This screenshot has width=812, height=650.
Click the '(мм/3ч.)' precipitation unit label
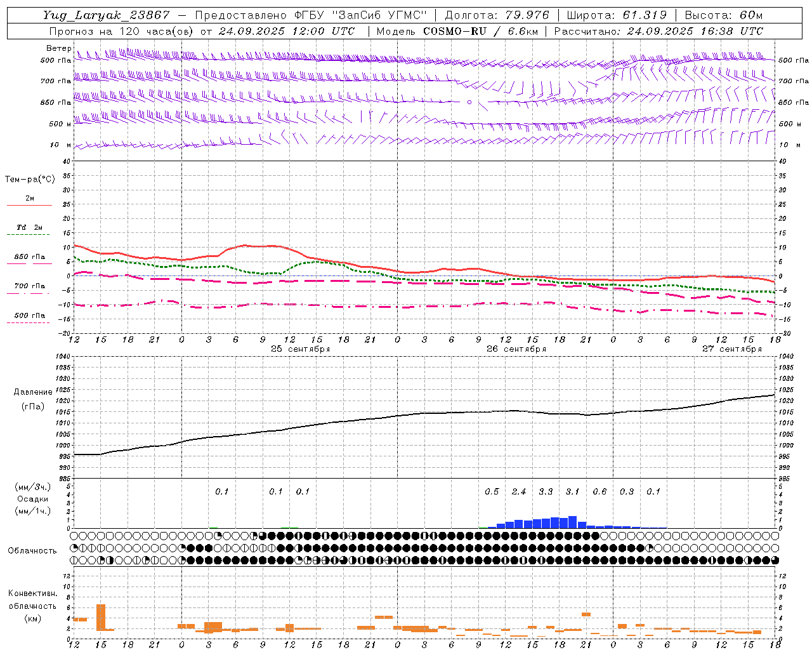coord(33,487)
